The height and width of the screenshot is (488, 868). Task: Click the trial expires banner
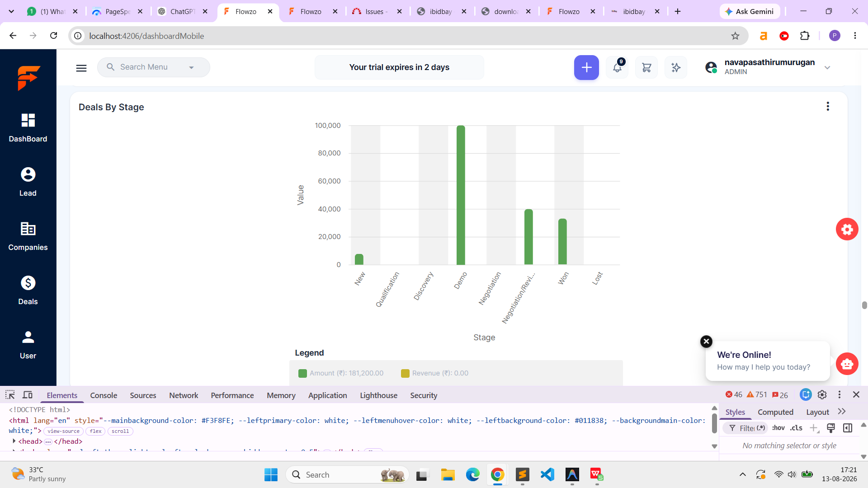click(399, 67)
